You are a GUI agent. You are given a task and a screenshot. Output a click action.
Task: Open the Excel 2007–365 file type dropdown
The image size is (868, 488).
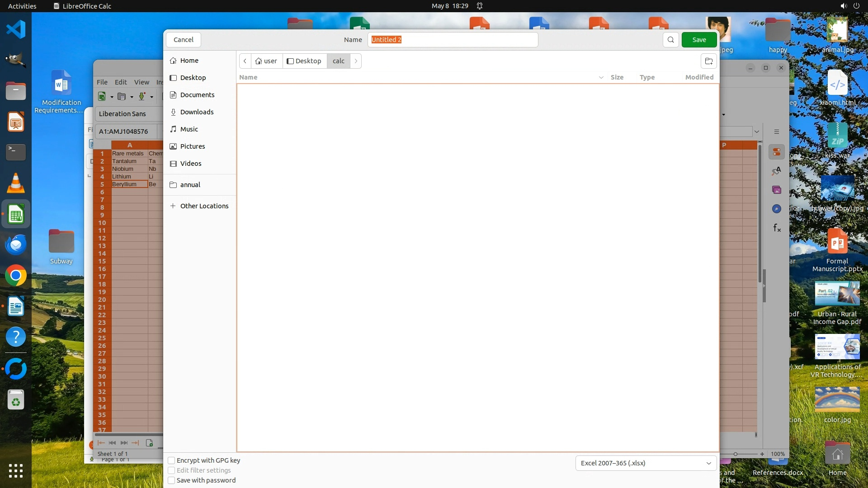pyautogui.click(x=646, y=463)
